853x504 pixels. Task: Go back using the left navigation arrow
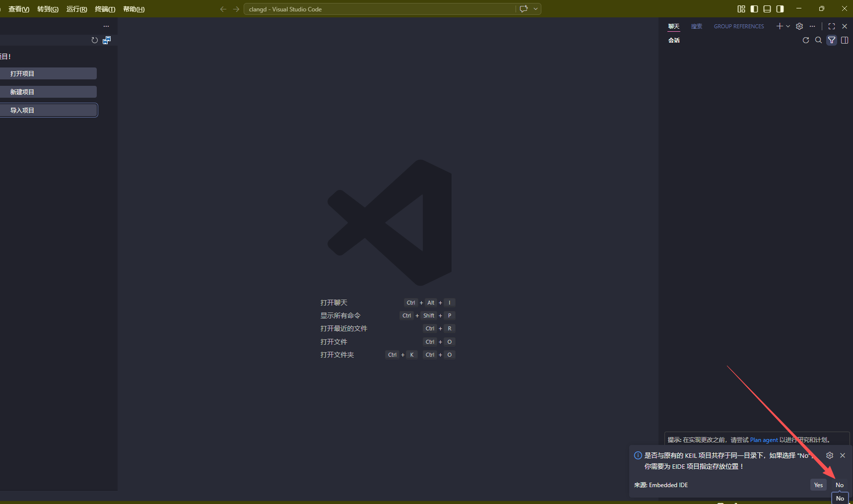click(223, 9)
